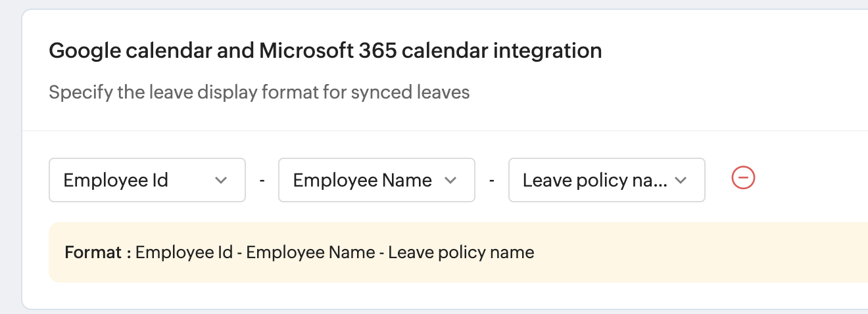The height and width of the screenshot is (314, 868).
Task: Click the chevron arrow in the Leave policy field
Action: pyautogui.click(x=681, y=180)
